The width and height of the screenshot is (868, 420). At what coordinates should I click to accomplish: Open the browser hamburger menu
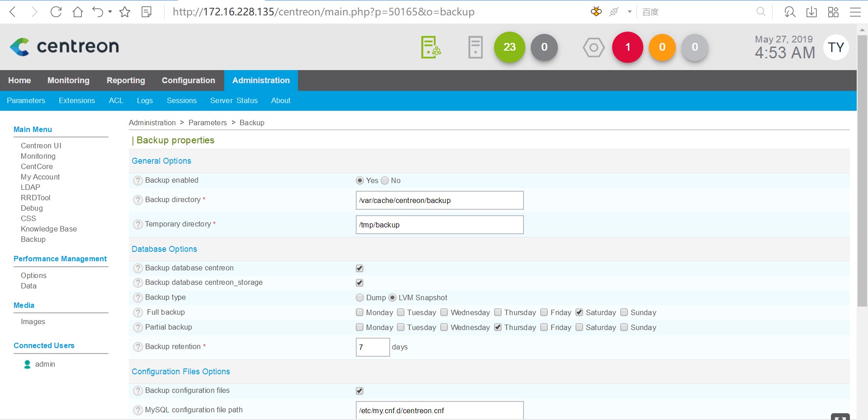click(855, 12)
